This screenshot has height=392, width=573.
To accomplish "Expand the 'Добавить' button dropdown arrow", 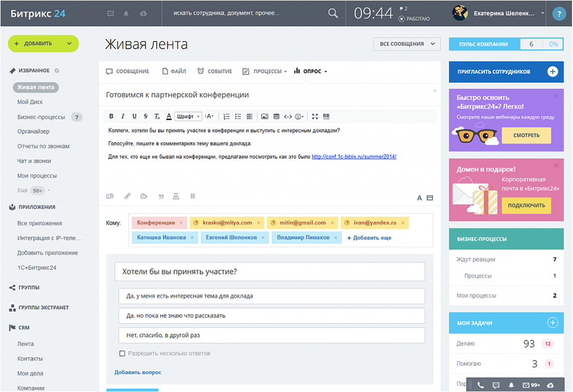I will (x=69, y=44).
